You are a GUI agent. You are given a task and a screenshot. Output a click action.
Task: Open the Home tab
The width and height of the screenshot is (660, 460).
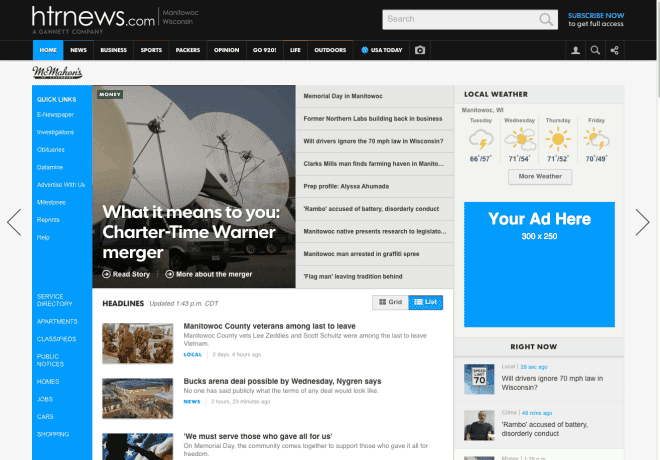48,50
